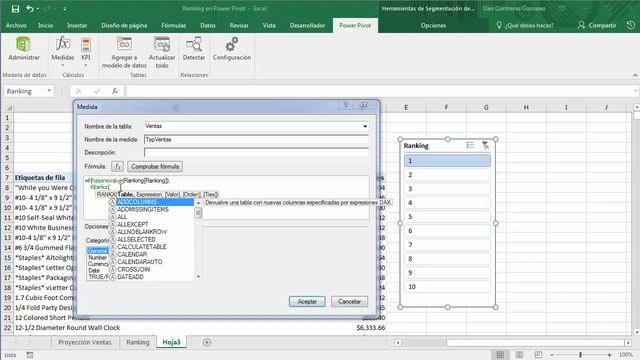
Task: Click the Save icon in quick access toolbar
Action: point(15,9)
